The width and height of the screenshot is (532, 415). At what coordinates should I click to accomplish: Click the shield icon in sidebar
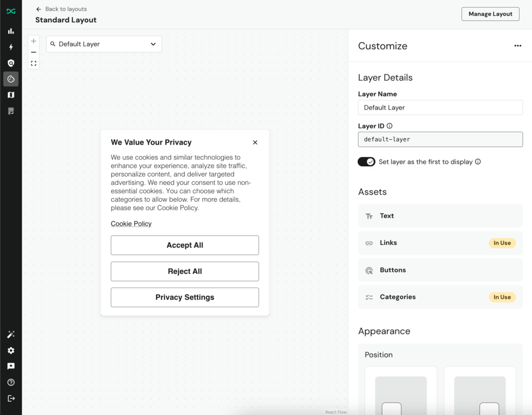click(11, 63)
